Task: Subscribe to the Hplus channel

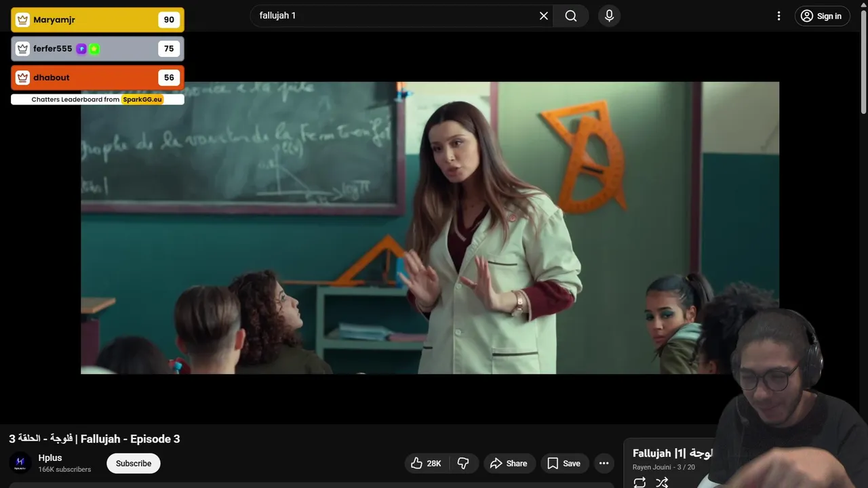Action: (134, 464)
